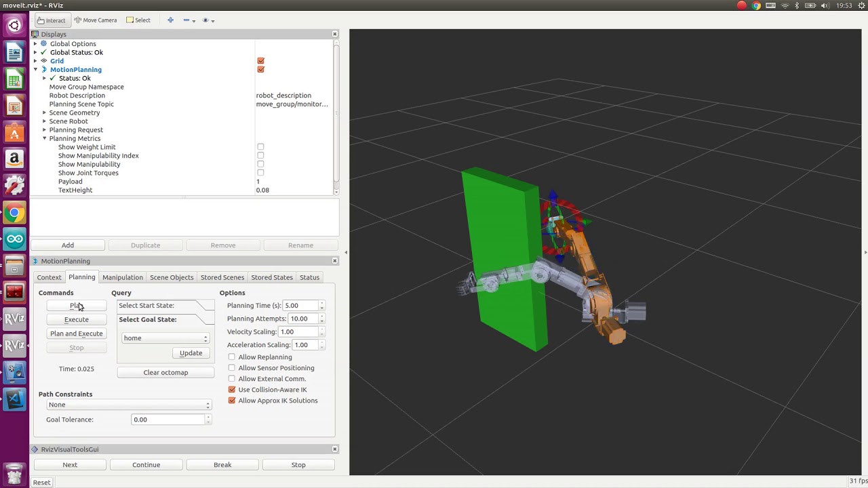Enable Allow Replanning option
The width and height of the screenshot is (868, 488).
point(232,357)
